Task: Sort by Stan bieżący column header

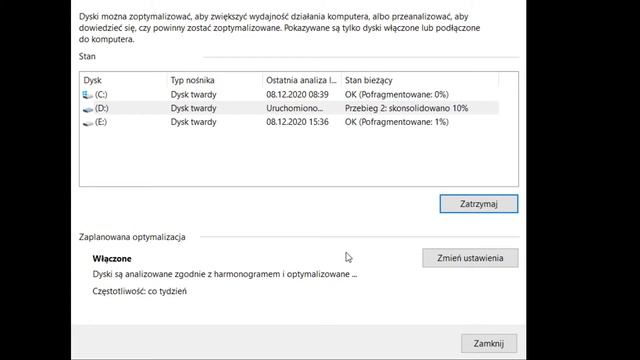Action: [x=420, y=80]
